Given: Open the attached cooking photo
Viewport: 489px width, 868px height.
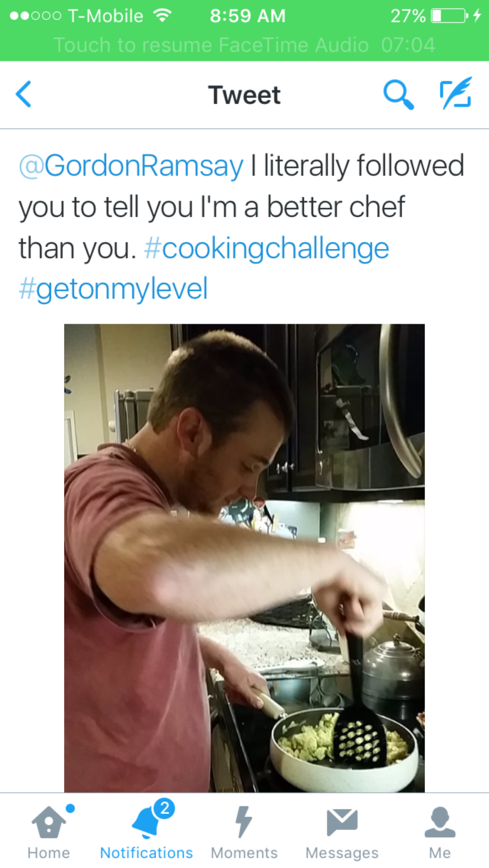Looking at the screenshot, I should click(x=244, y=558).
